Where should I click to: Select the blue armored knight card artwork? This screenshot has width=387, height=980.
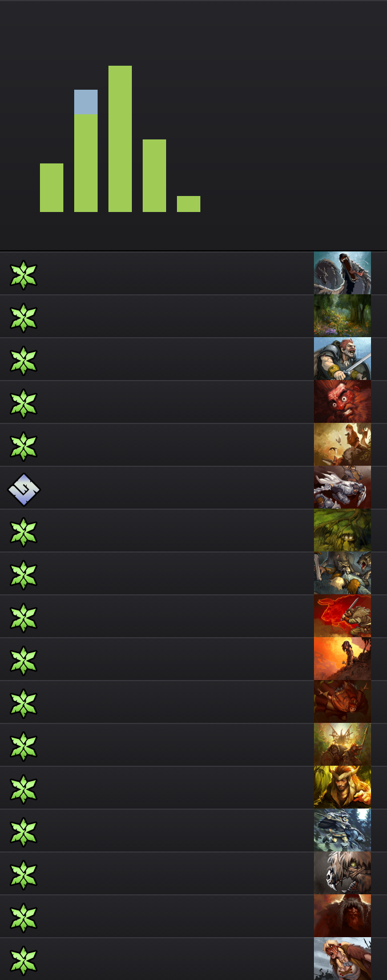[342, 830]
